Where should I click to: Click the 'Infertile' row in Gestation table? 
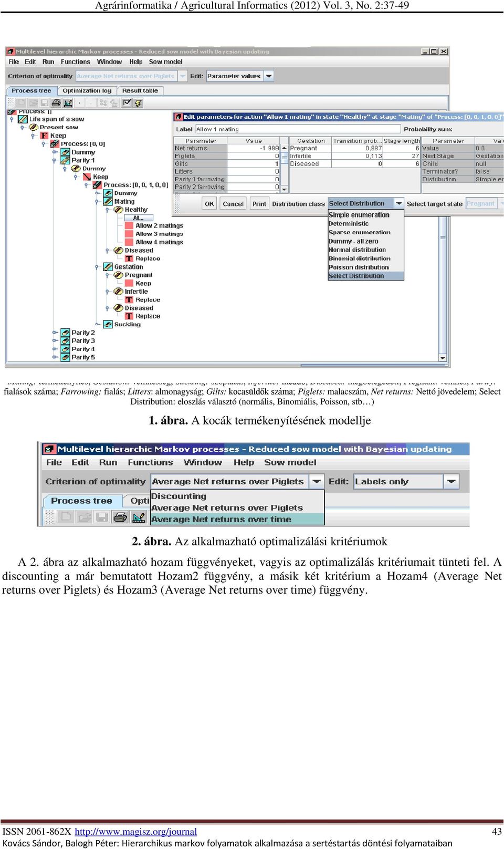click(354, 156)
